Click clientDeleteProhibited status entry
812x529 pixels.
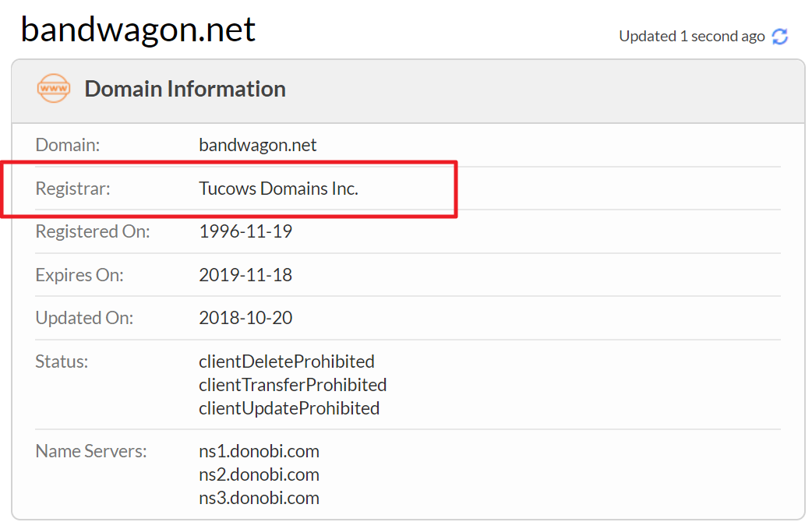coord(287,361)
